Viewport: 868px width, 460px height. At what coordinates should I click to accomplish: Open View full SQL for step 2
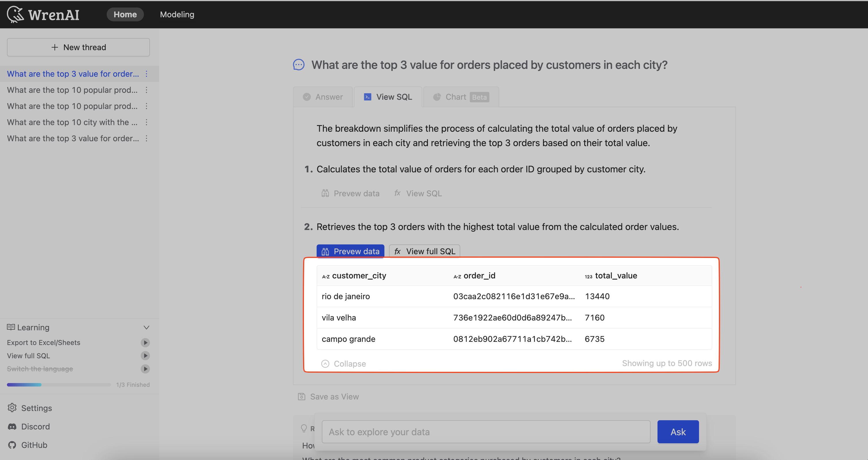424,251
